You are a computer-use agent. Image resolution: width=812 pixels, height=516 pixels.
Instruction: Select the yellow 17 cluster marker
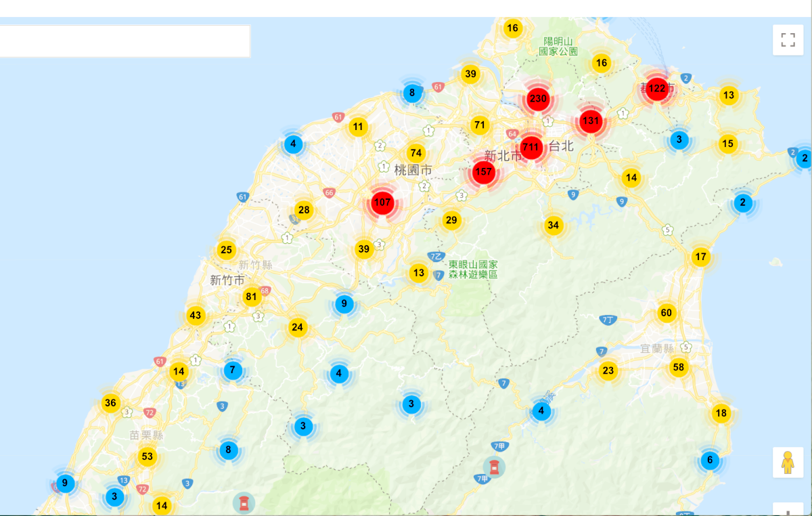click(700, 257)
